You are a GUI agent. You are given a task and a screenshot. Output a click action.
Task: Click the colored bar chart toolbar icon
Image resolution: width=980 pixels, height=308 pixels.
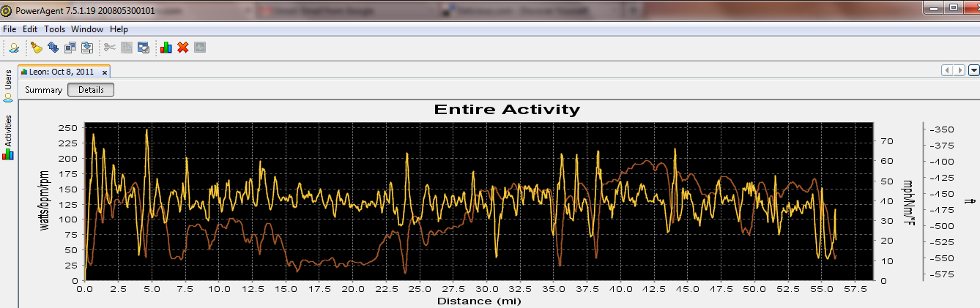point(166,48)
